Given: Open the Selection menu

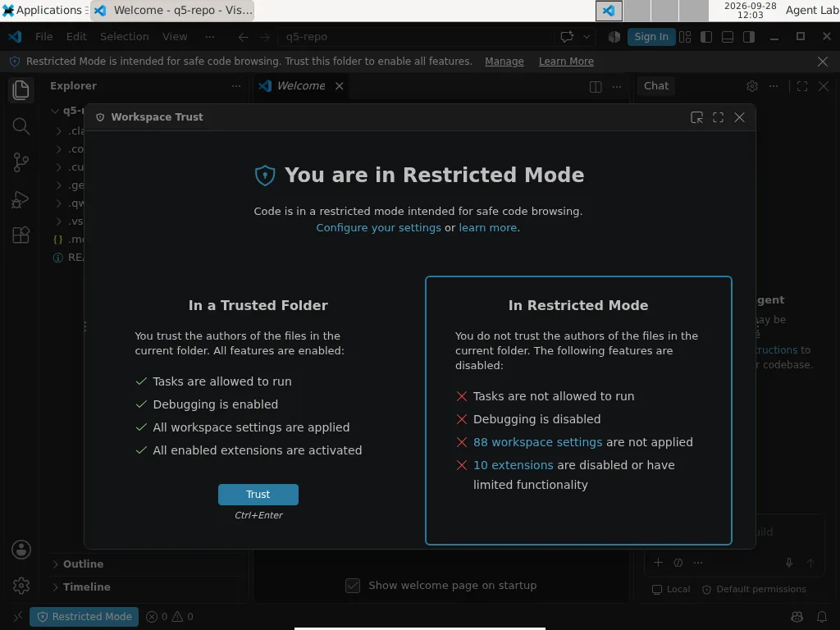Looking at the screenshot, I should click(x=125, y=37).
